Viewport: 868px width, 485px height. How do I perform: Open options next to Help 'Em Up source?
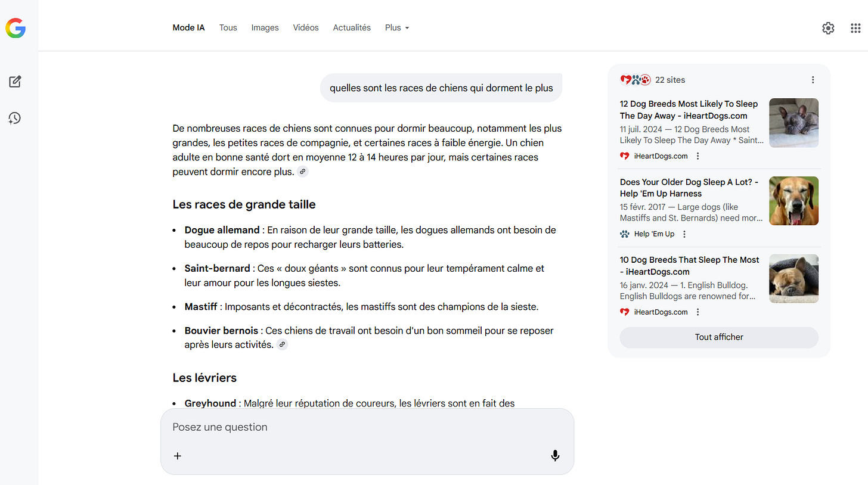[x=684, y=234]
